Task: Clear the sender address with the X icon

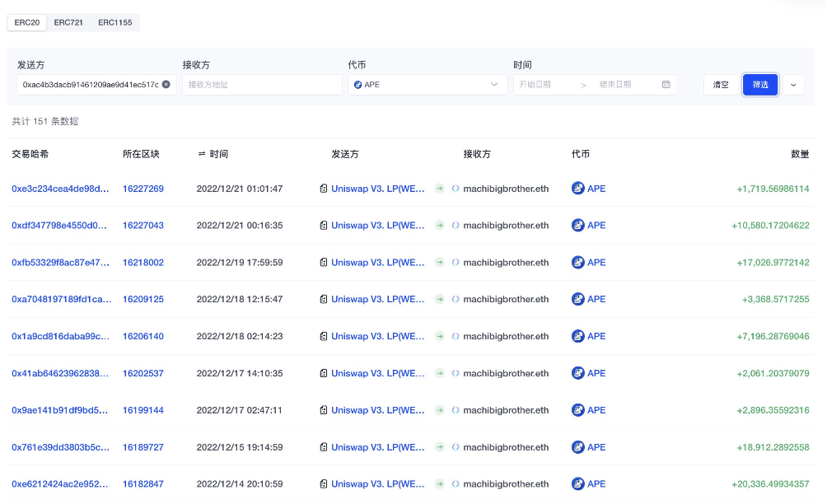Action: tap(166, 85)
